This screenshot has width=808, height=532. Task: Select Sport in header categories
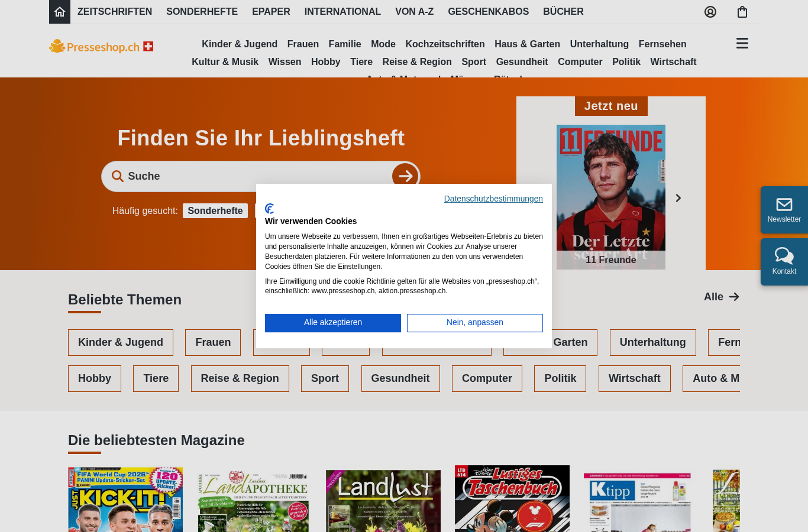pyautogui.click(x=474, y=62)
